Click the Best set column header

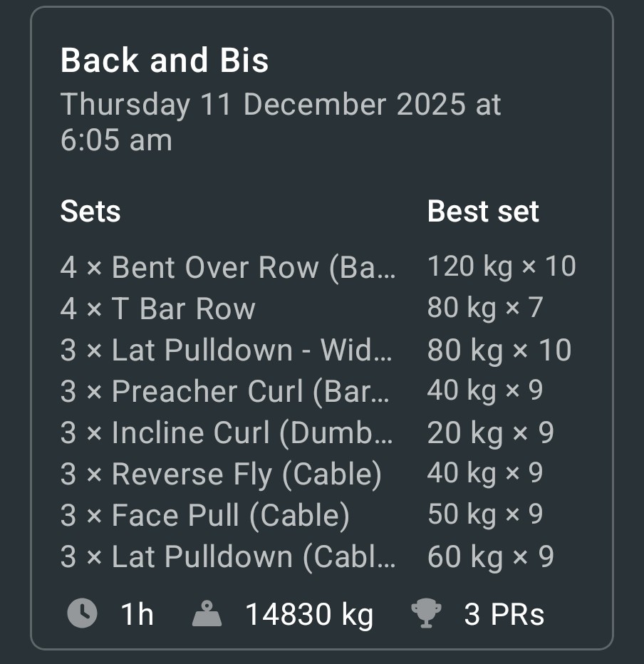click(483, 212)
